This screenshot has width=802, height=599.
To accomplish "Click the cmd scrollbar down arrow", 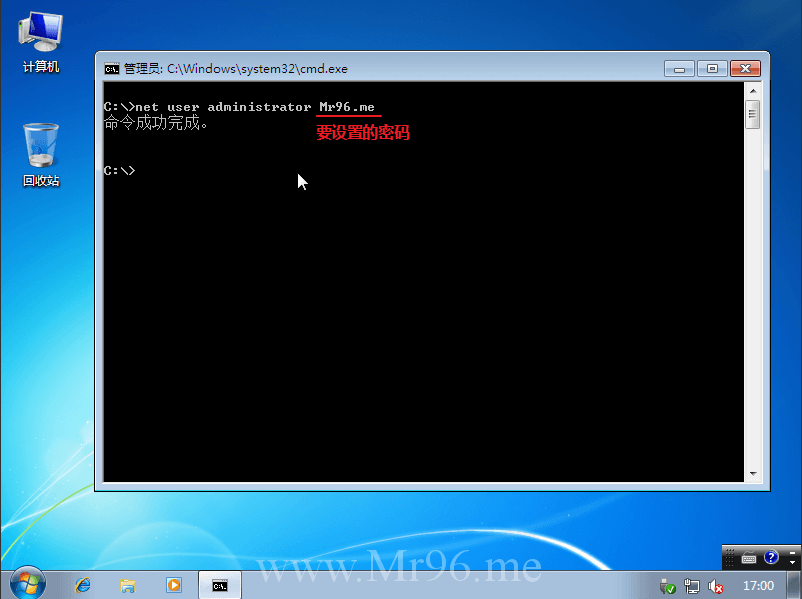I will coord(753,474).
